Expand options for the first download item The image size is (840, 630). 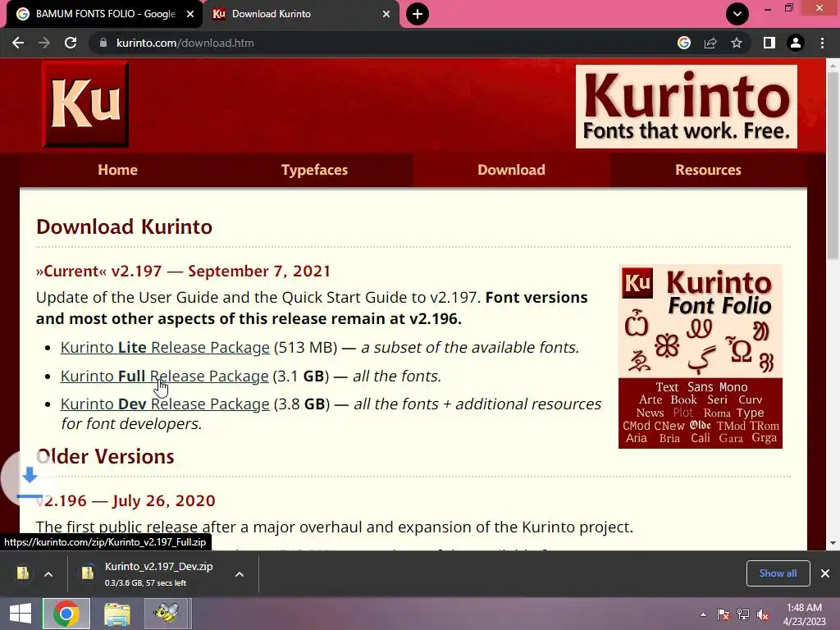[x=48, y=574]
